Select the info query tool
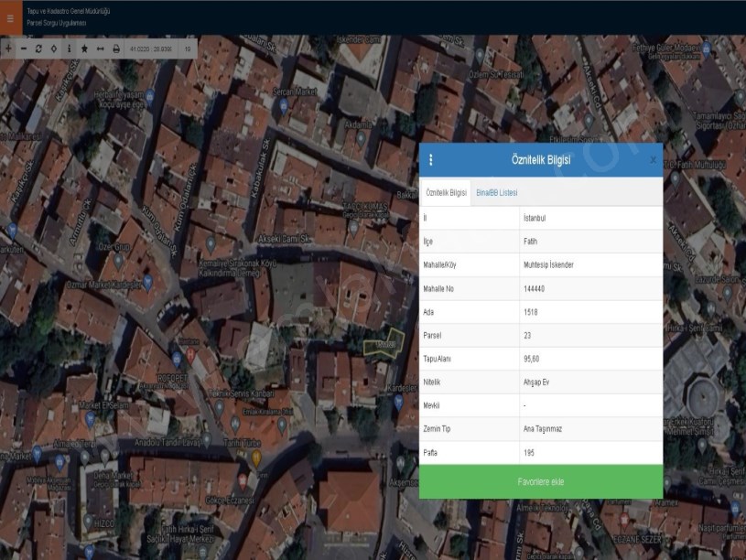This screenshot has height=560, width=746. pyautogui.click(x=70, y=48)
